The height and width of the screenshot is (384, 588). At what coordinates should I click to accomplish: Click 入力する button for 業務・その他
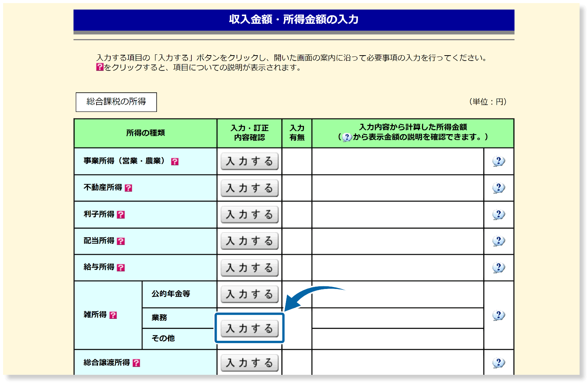coord(250,328)
